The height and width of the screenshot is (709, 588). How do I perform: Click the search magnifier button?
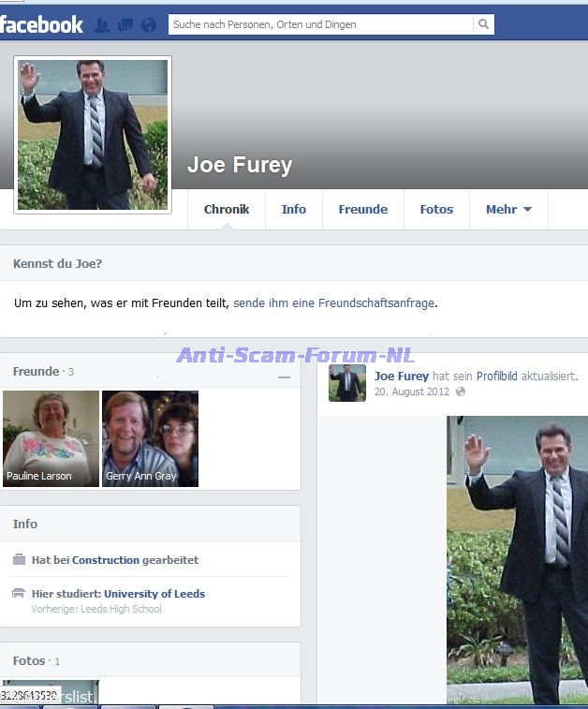483,24
